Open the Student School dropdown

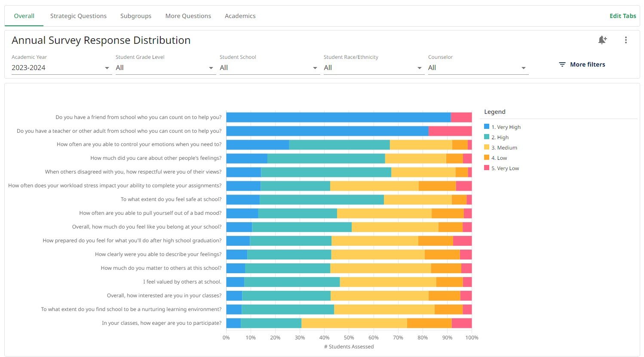point(270,67)
